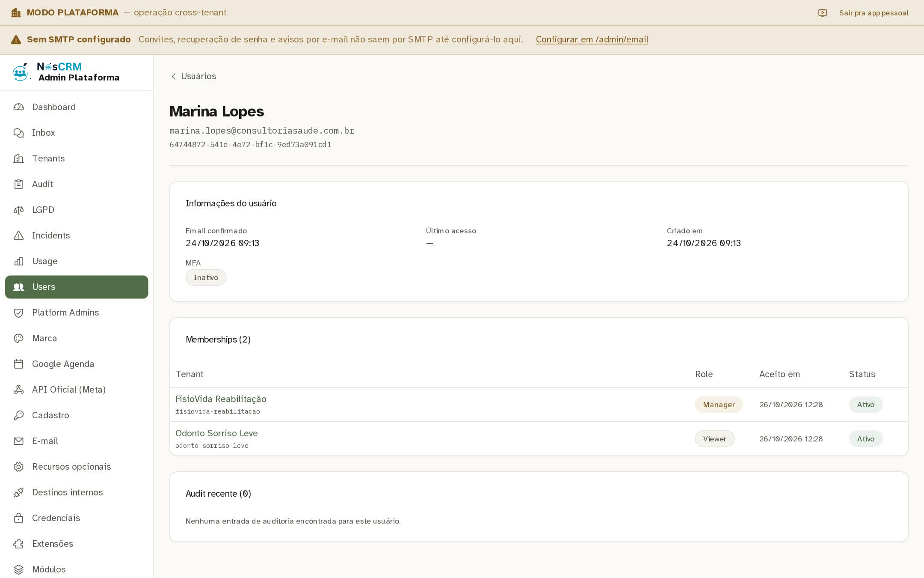
Task: Click the NósCRM logo icon
Action: [x=20, y=72]
